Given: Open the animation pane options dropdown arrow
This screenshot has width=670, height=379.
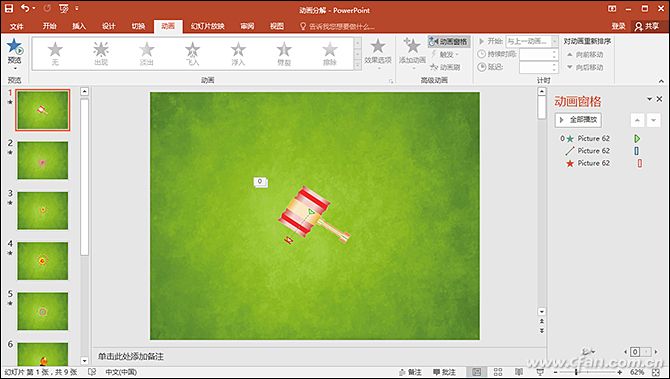Looking at the screenshot, I should coord(649,99).
